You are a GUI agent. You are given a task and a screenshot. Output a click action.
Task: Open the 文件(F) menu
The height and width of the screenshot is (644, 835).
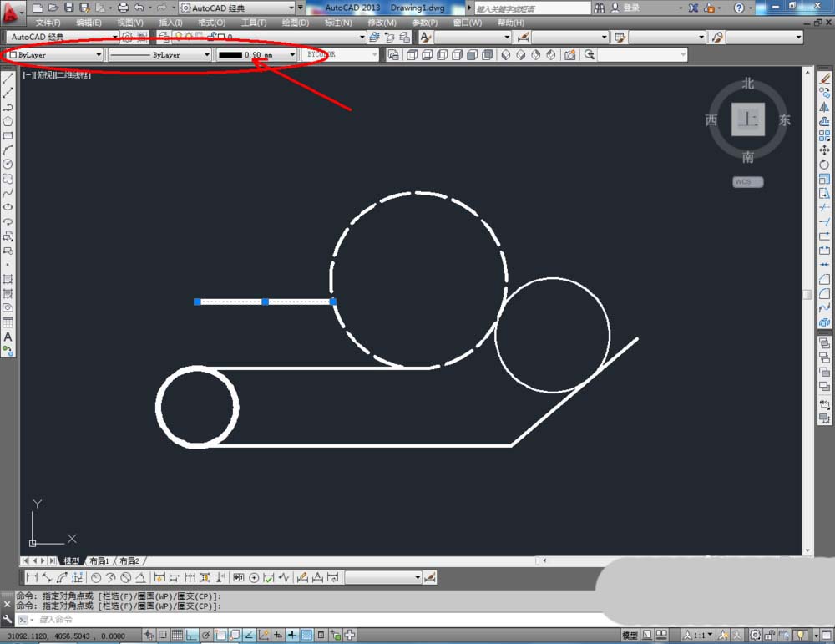(x=48, y=23)
